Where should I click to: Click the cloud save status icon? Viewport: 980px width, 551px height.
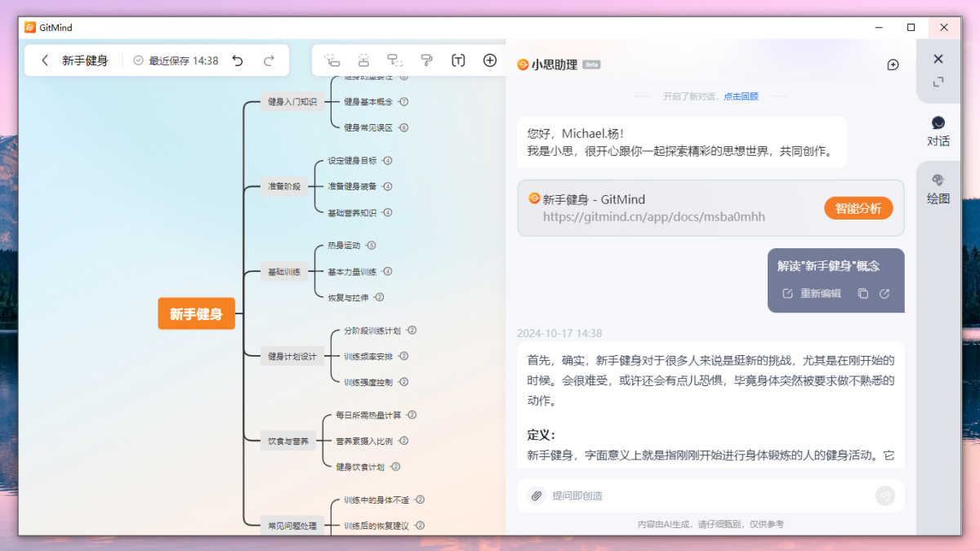[138, 60]
